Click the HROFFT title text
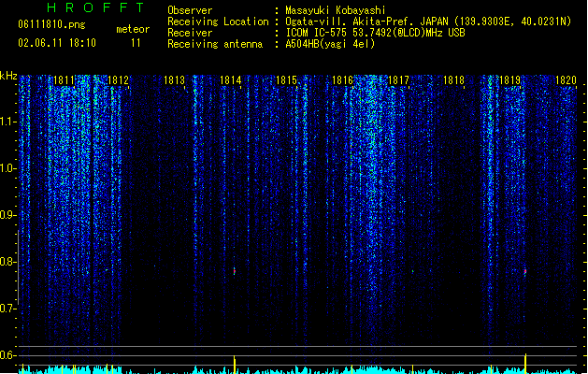 tap(96, 7)
